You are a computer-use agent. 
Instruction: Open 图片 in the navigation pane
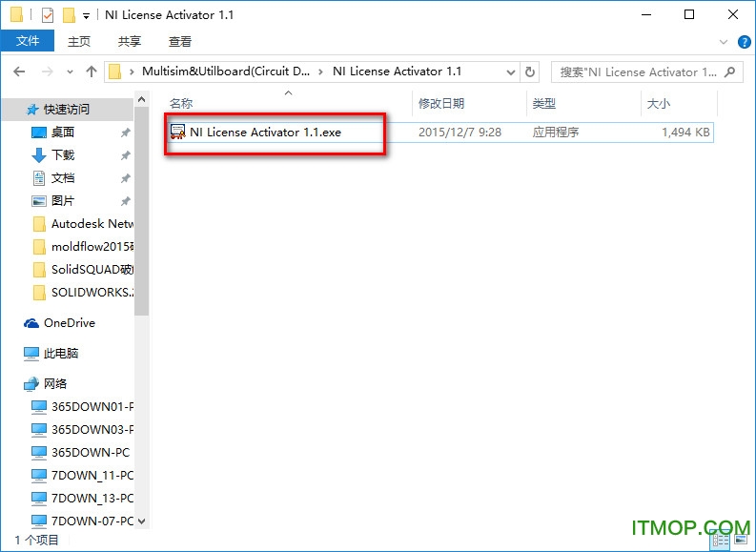coord(63,200)
